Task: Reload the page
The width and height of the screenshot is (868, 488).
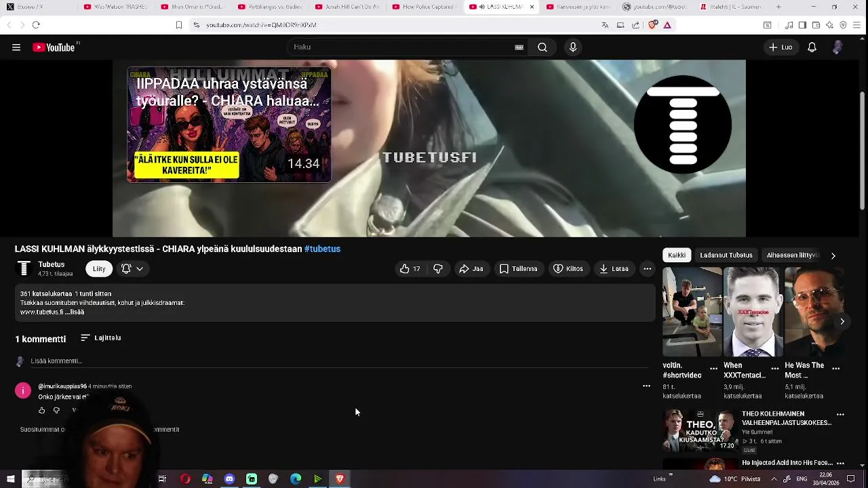Action: [x=36, y=25]
